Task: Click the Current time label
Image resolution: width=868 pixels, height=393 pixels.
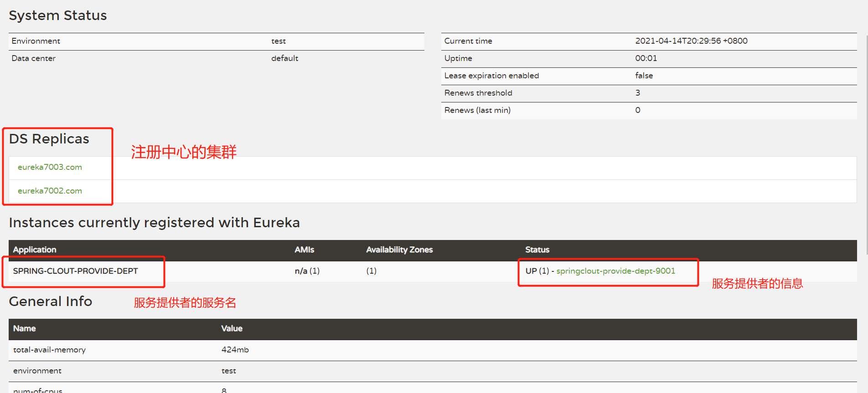Action: [x=468, y=41]
